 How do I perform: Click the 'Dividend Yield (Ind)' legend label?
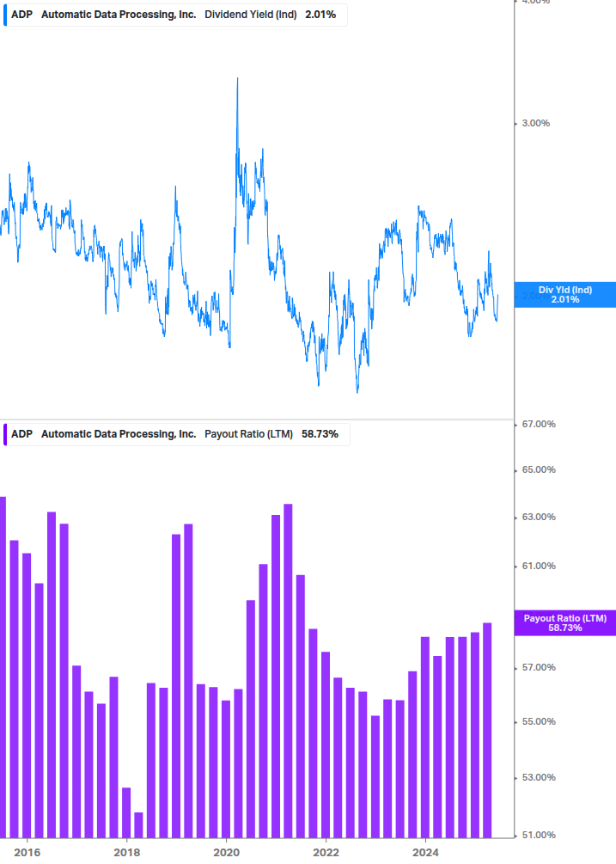(x=251, y=15)
